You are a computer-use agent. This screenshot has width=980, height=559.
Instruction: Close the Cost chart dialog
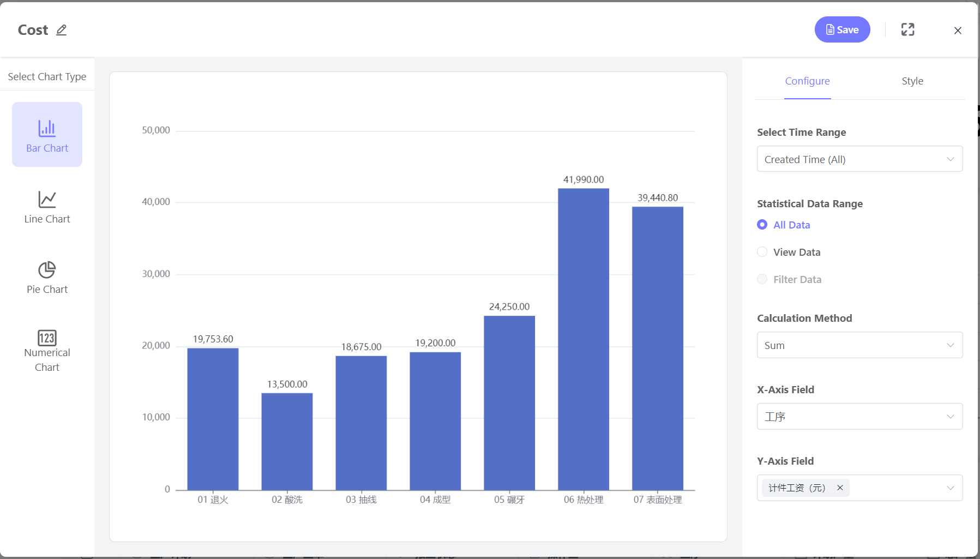(958, 31)
